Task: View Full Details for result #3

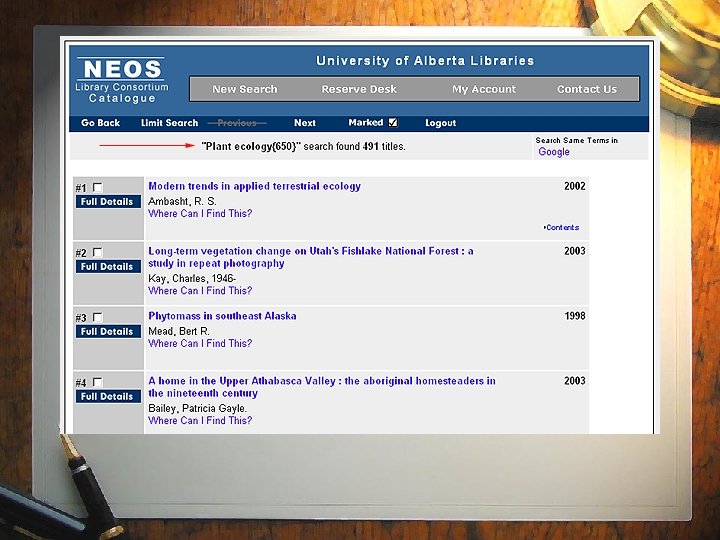Action: 108,332
